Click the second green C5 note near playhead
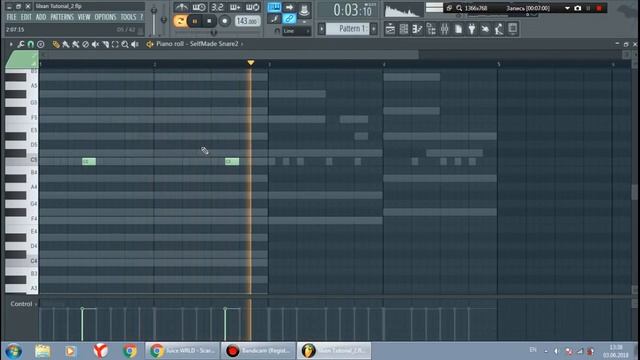640x360 pixels. (232, 162)
